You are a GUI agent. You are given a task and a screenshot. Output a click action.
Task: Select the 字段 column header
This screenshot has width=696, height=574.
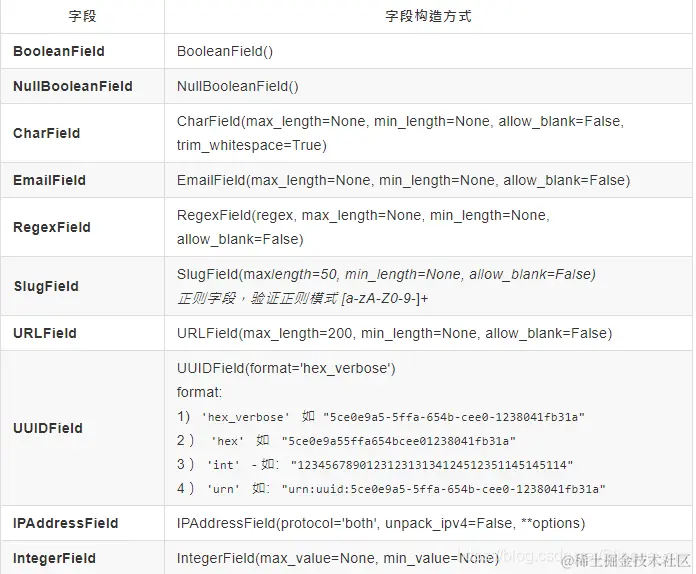tap(83, 16)
